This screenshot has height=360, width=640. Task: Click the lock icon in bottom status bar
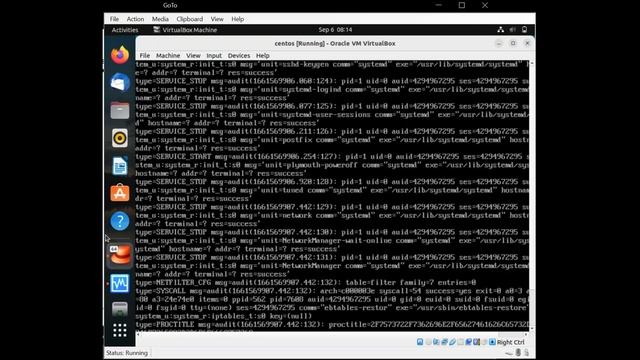point(527,352)
